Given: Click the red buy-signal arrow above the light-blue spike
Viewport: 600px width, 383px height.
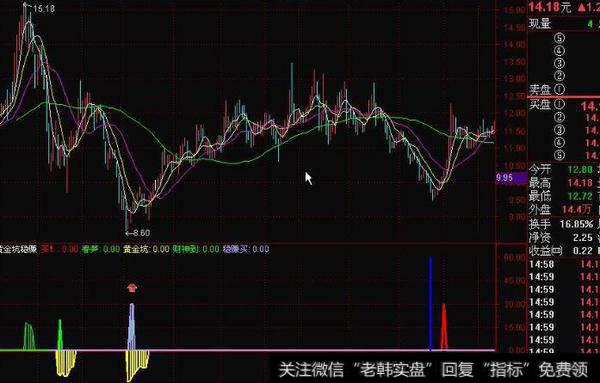Looking at the screenshot, I should point(132,288).
